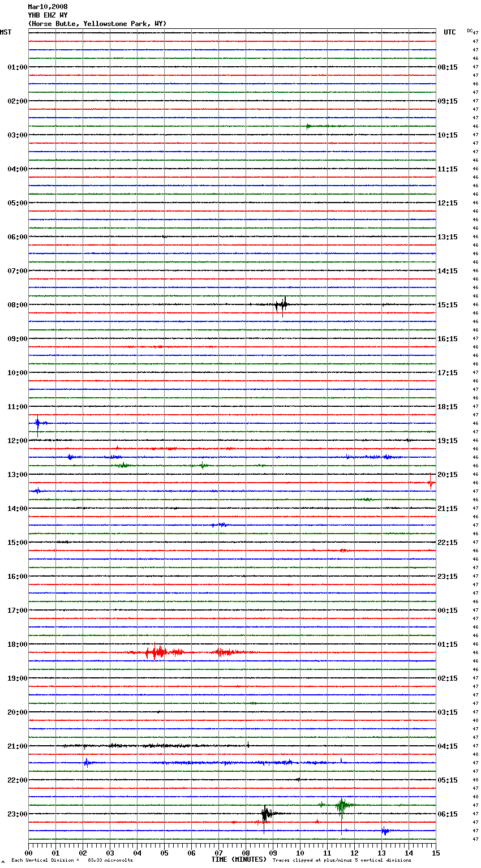Select the 20:00 MST time label
Viewport: 481px width, 868px height.
(x=18, y=712)
